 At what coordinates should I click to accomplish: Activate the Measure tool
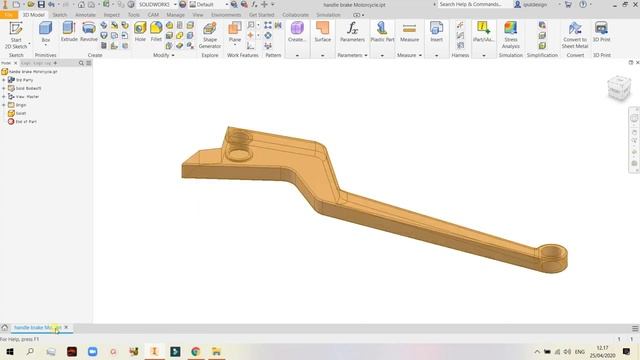409,31
